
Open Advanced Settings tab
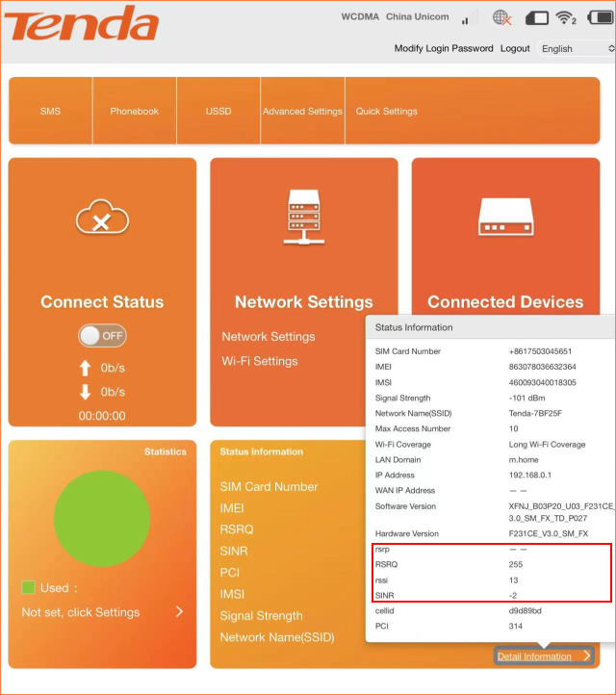pyautogui.click(x=302, y=112)
